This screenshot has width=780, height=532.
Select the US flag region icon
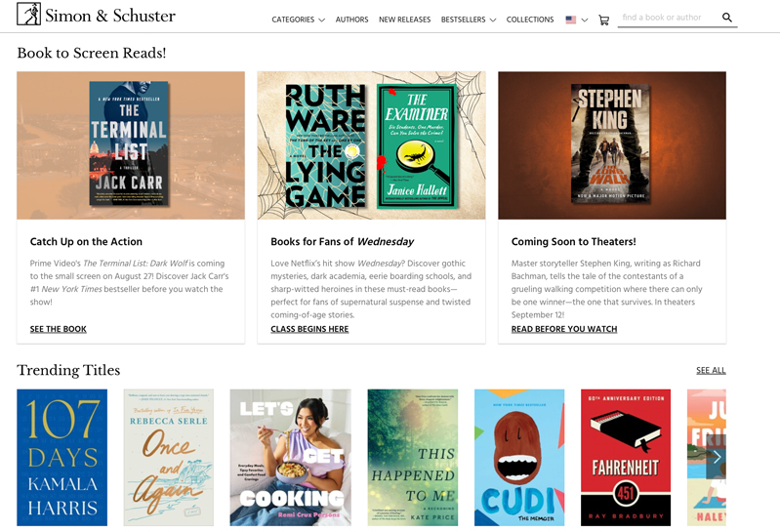tap(570, 20)
